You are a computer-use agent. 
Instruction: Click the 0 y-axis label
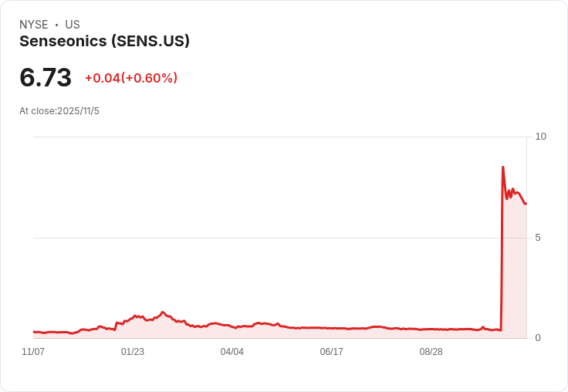click(x=538, y=338)
